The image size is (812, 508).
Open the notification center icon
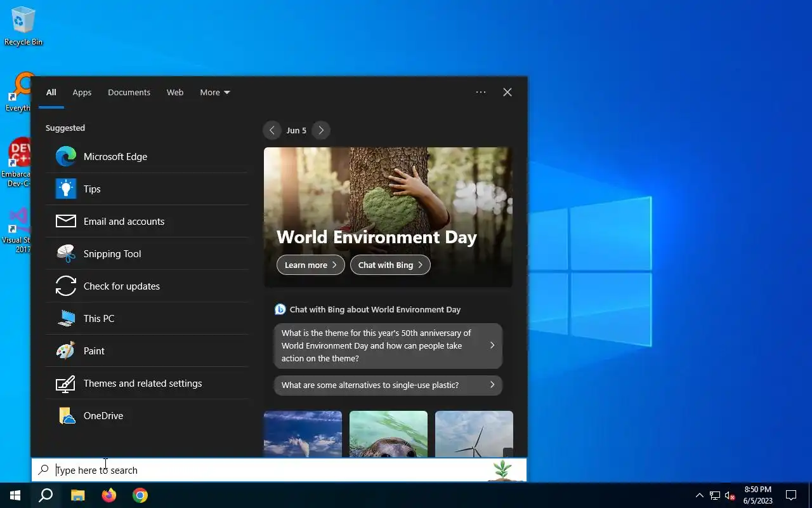(x=791, y=495)
